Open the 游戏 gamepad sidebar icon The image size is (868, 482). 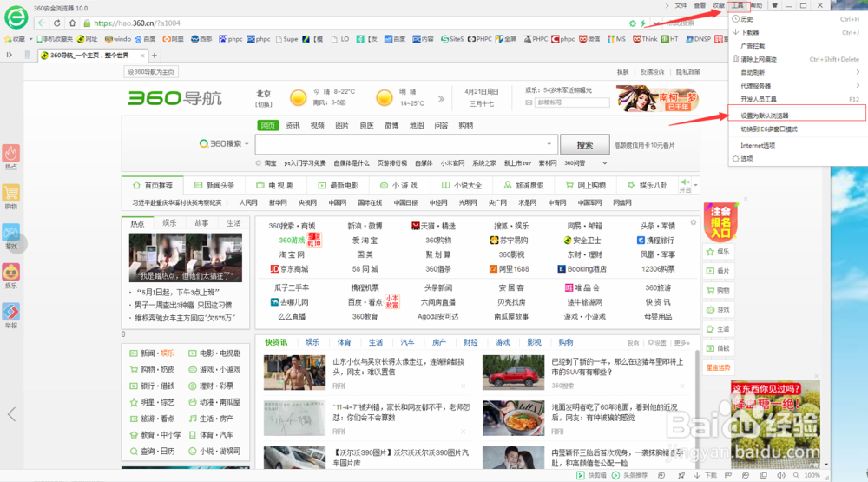[11, 236]
